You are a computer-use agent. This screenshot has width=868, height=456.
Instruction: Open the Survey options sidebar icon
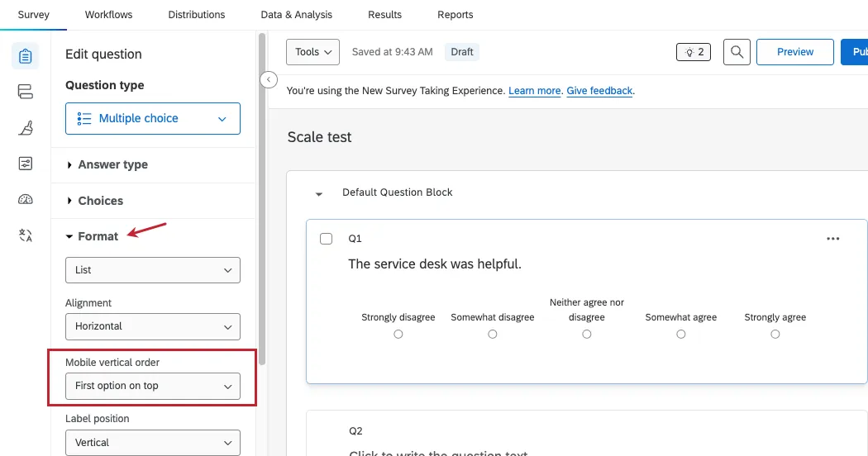25,164
